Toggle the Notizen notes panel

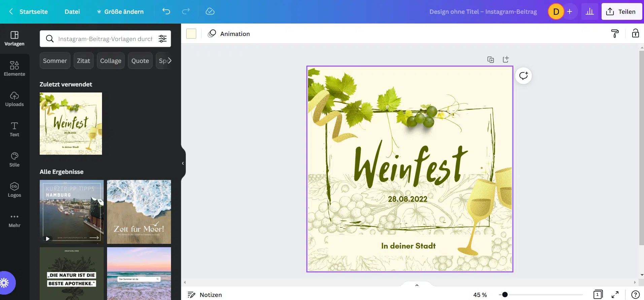[205, 295]
